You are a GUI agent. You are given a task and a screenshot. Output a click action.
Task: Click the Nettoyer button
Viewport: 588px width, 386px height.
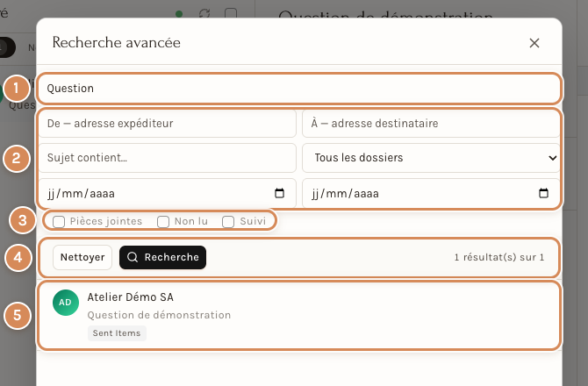(82, 257)
